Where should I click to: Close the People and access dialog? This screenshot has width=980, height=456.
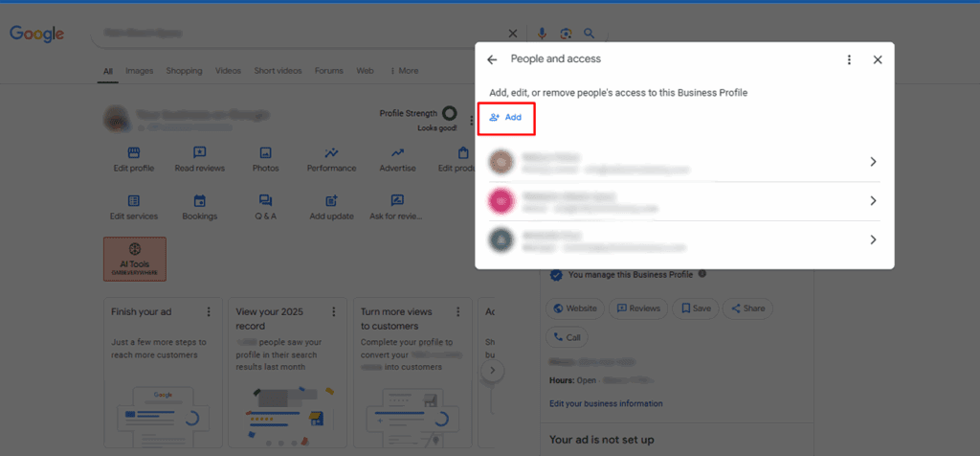pyautogui.click(x=878, y=59)
